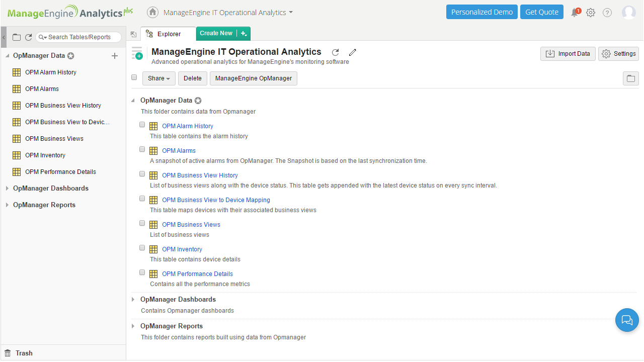Open the search filter dropdown in sidebar search
The width and height of the screenshot is (644, 362).
(x=43, y=37)
